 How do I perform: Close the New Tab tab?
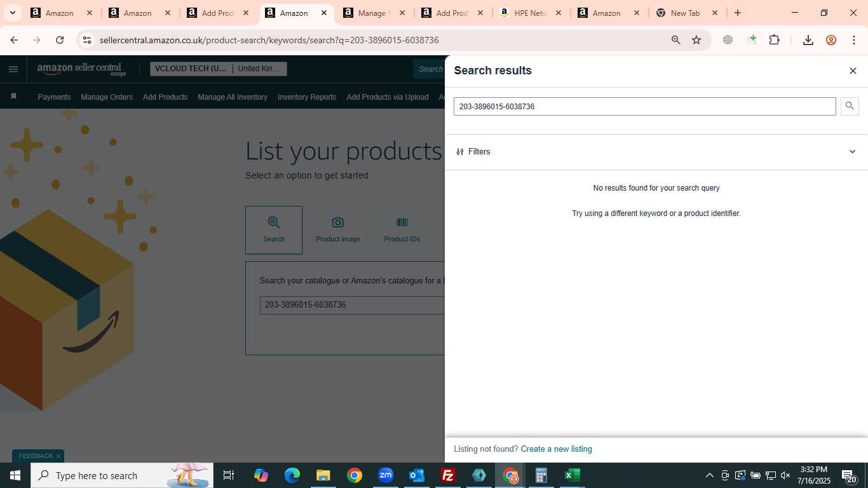click(714, 13)
